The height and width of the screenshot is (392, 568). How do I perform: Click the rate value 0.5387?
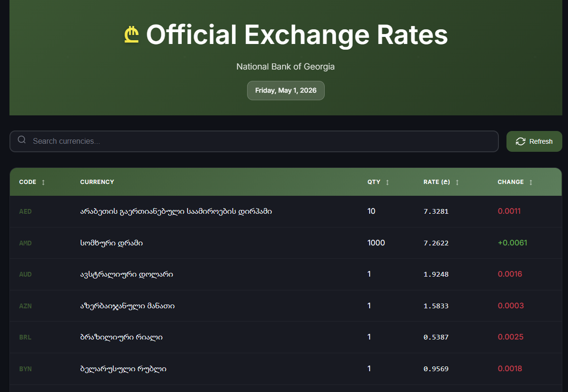(436, 337)
